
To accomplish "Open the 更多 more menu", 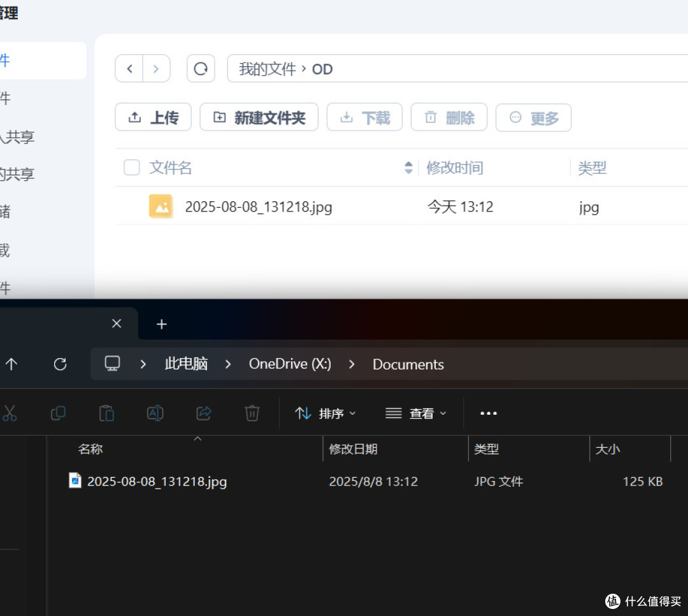I will pos(534,118).
